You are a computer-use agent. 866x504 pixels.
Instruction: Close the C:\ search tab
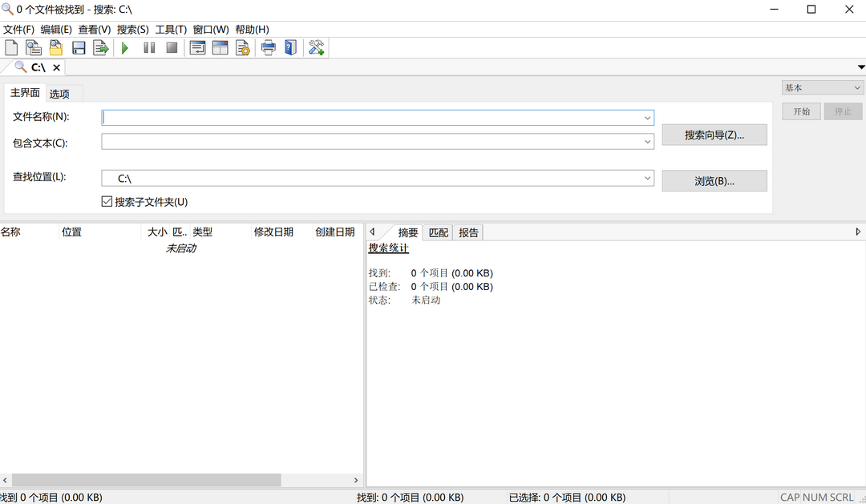tap(56, 68)
